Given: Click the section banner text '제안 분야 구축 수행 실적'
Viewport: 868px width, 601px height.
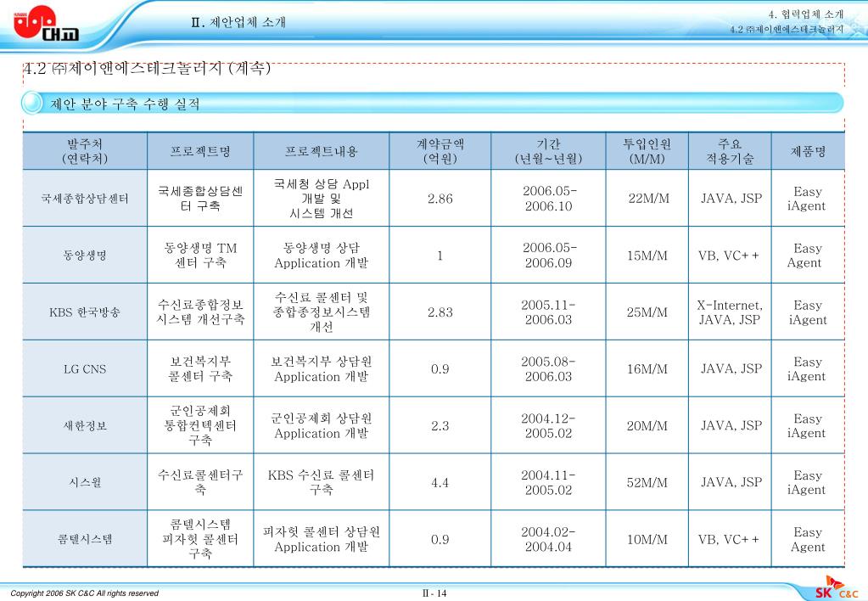Looking at the screenshot, I should click(125, 104).
